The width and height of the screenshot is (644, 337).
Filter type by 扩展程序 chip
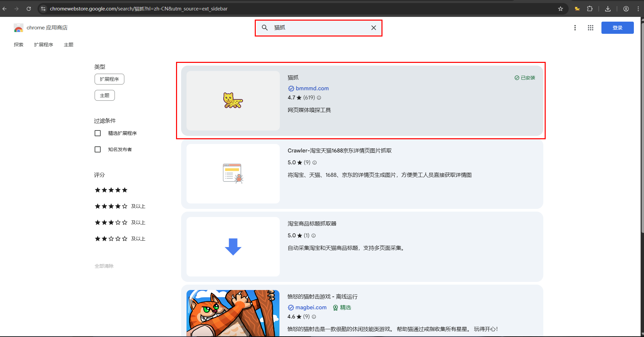[x=109, y=79]
